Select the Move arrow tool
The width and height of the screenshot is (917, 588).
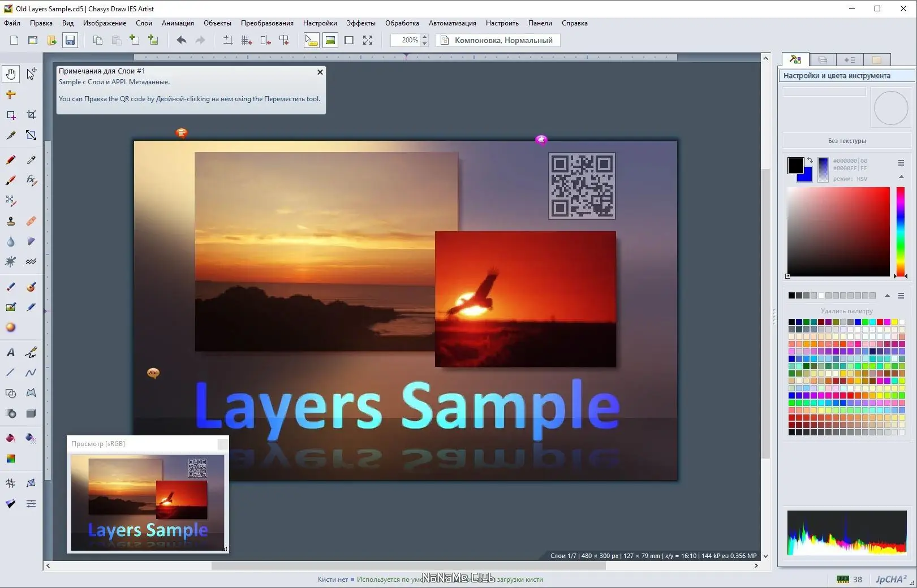pyautogui.click(x=31, y=74)
